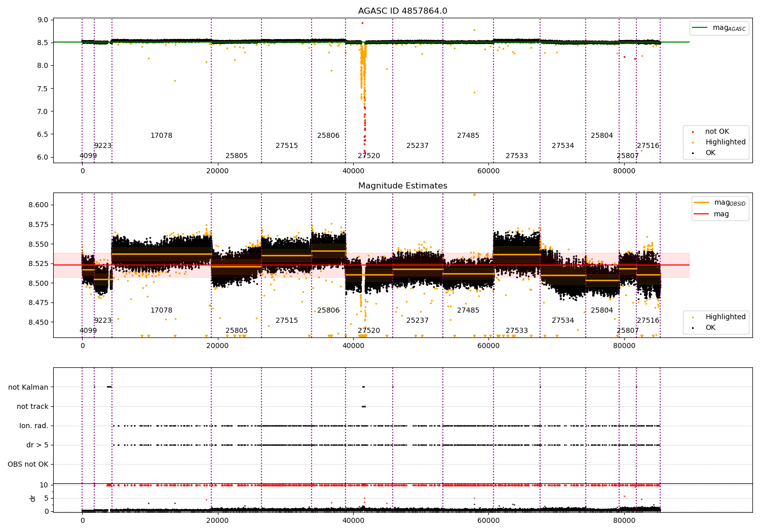Click obsid label 27515 in Magnitude Estimates plot
The height and width of the screenshot is (532, 760).
[287, 320]
